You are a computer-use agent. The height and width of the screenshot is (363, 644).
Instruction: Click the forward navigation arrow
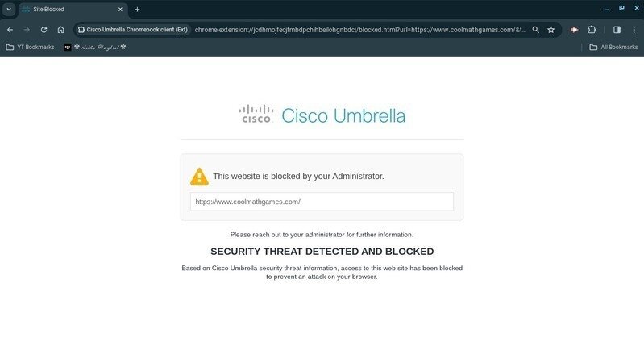click(27, 30)
